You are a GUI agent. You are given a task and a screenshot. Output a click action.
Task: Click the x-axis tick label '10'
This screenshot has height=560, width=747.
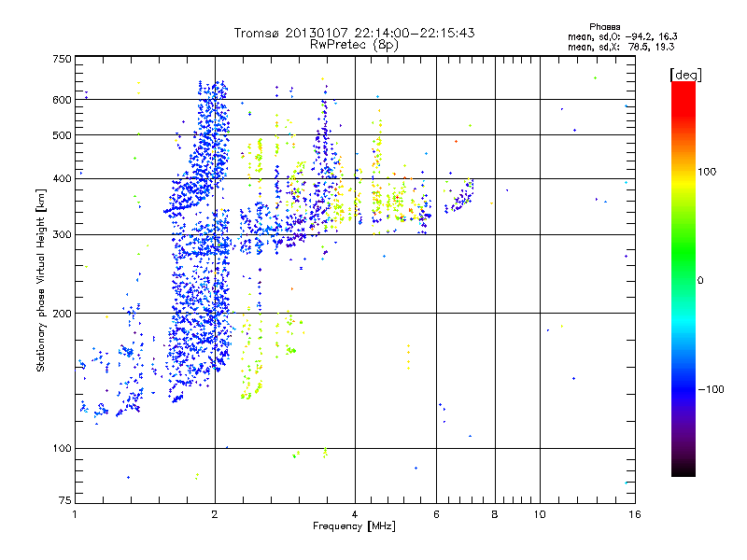[x=540, y=514]
